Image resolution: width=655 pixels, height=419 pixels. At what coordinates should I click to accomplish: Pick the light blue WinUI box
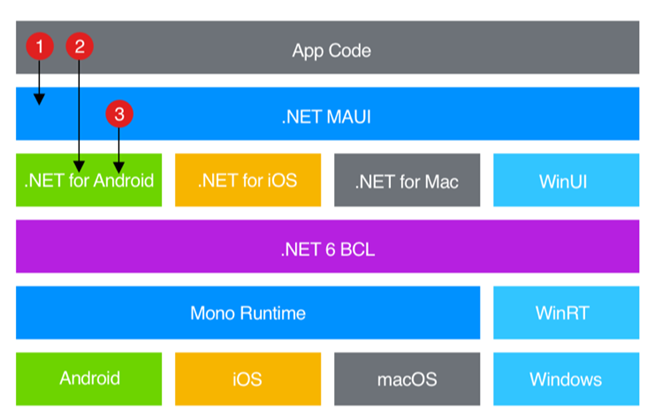[x=567, y=181]
